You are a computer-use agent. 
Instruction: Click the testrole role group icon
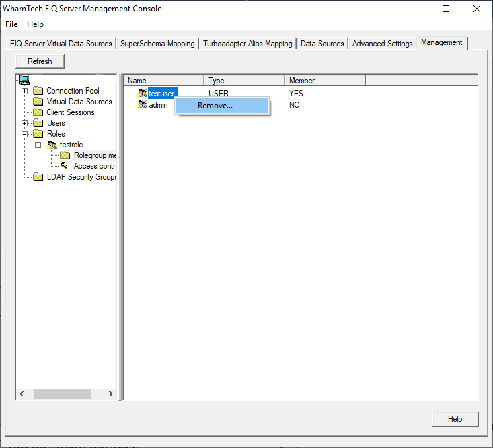click(52, 145)
